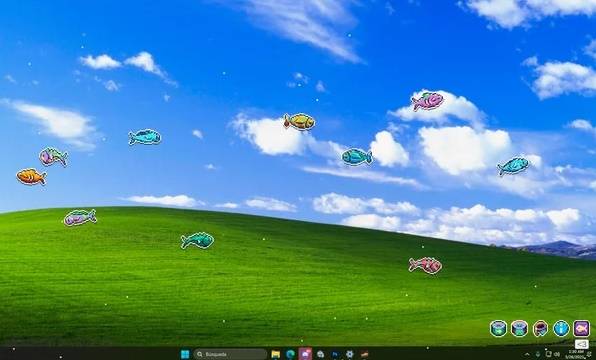This screenshot has width=596, height=360.
Task: Click the purple and green fish on the hilltop
Action: point(80,217)
